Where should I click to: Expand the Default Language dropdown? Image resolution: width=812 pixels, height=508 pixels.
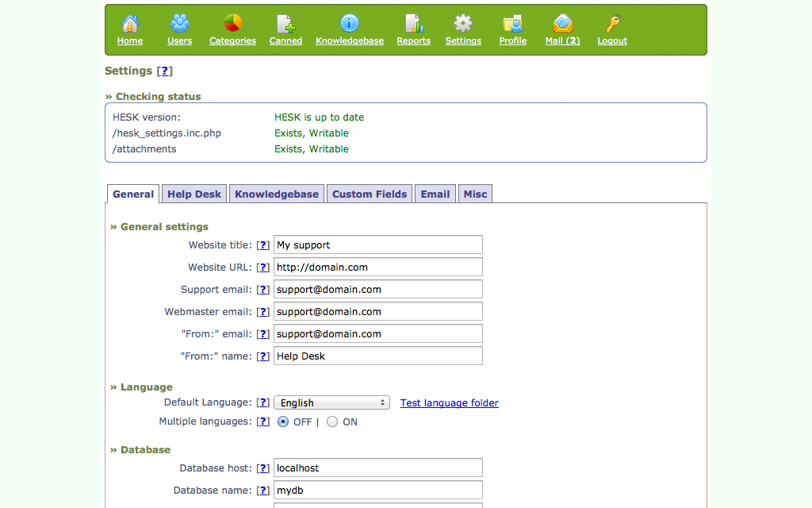[331, 403]
